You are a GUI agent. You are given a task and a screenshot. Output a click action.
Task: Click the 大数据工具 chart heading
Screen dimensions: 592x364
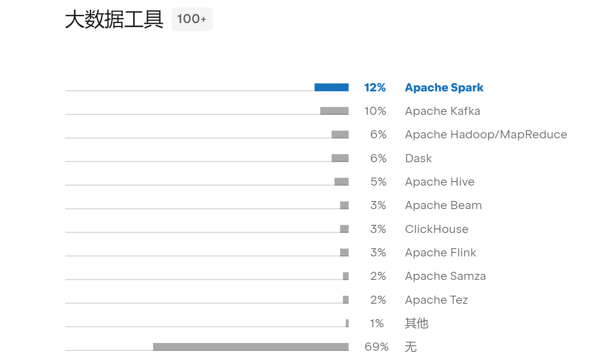(114, 19)
